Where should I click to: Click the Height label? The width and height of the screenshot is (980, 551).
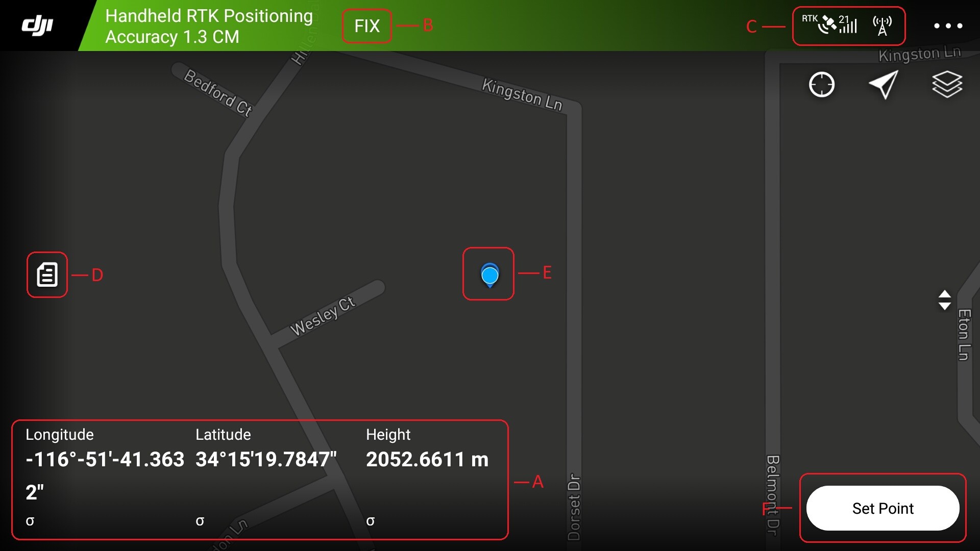[x=388, y=434]
